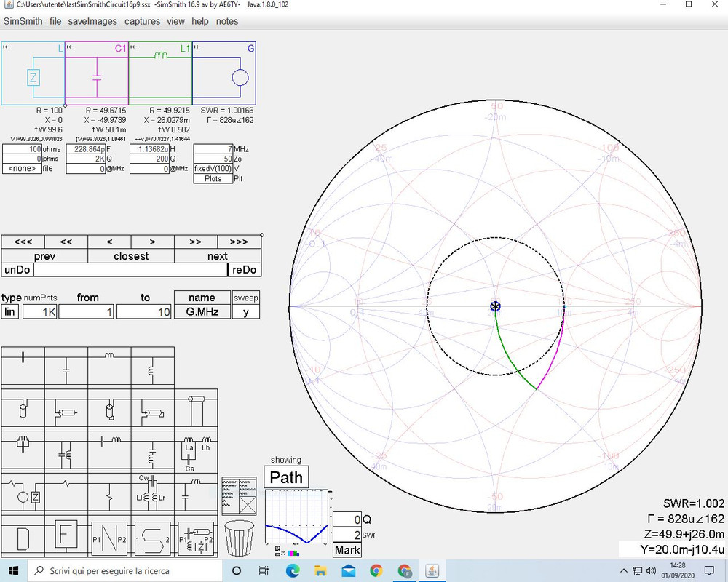This screenshot has width=728, height=582.
Task: Click the single < step button
Action: (110, 242)
